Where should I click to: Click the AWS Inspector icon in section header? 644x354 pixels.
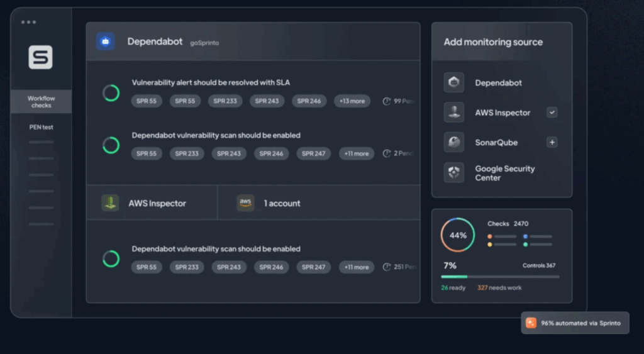110,203
